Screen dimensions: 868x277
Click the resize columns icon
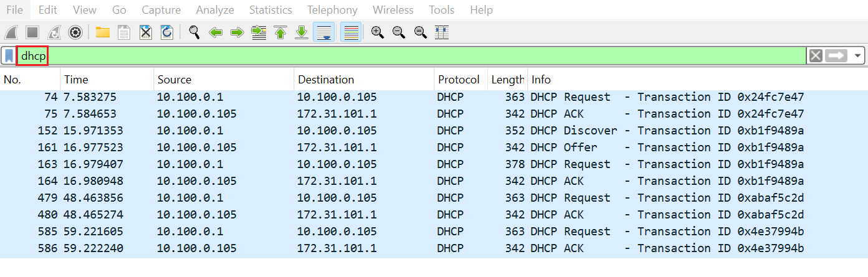coord(442,32)
